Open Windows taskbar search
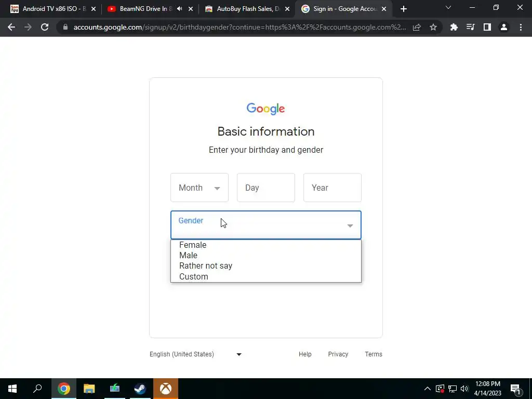This screenshot has height=399, width=532. [x=37, y=389]
